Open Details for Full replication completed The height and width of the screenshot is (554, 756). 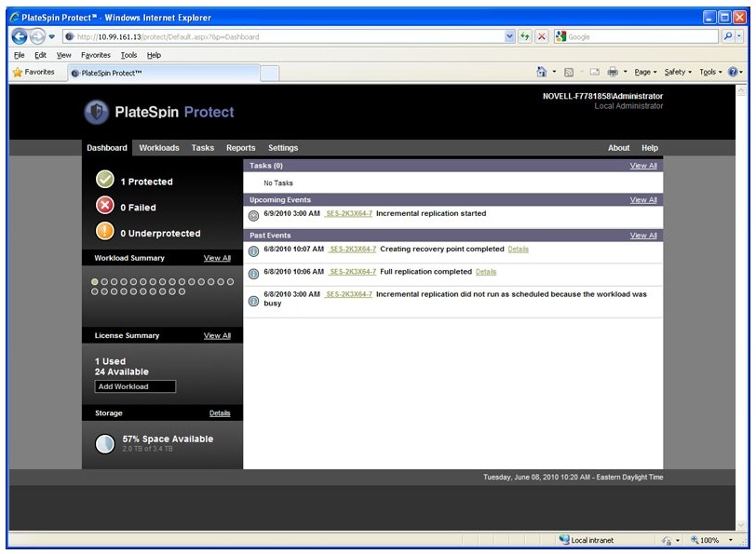tap(486, 272)
